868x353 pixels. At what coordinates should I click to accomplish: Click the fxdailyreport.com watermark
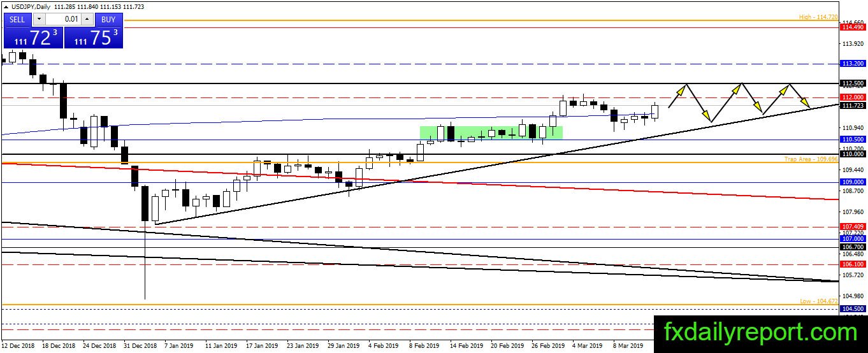pyautogui.click(x=760, y=333)
